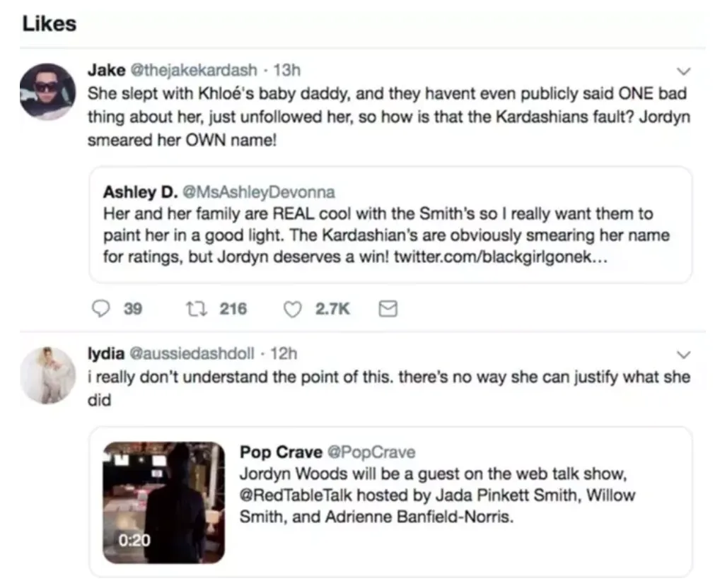720x588 pixels.
Task: Expand the chevron menu on lydia's tweet
Action: coord(684,355)
